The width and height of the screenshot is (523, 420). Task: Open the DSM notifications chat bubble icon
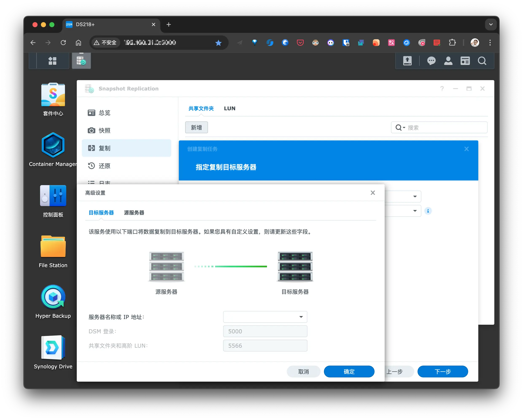tap(431, 61)
